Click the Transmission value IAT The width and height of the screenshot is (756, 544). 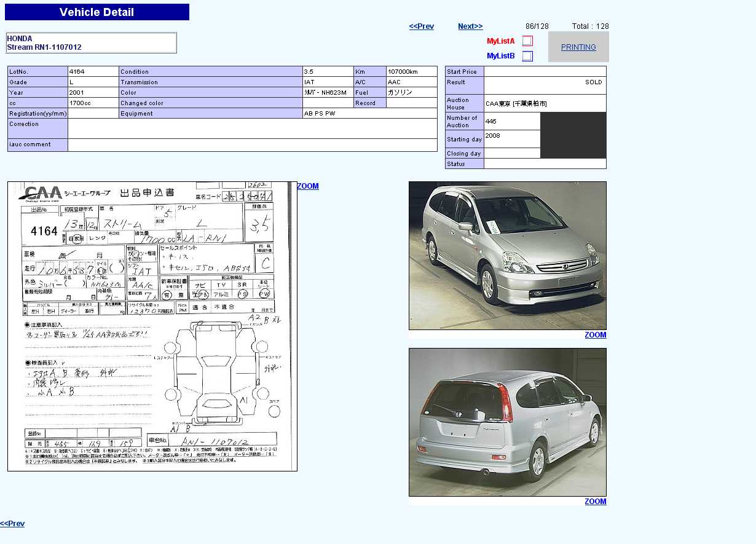pyautogui.click(x=309, y=82)
